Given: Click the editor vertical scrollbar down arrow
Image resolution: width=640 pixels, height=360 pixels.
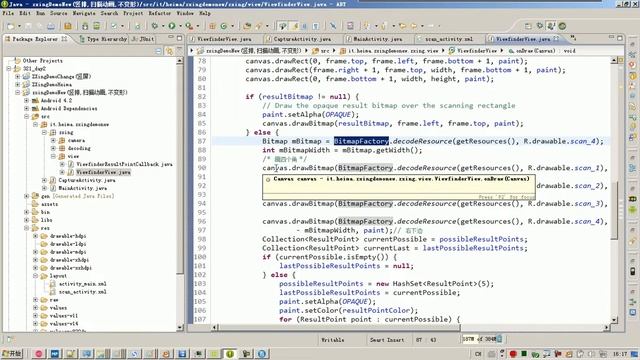Looking at the screenshot, I should 614,320.
